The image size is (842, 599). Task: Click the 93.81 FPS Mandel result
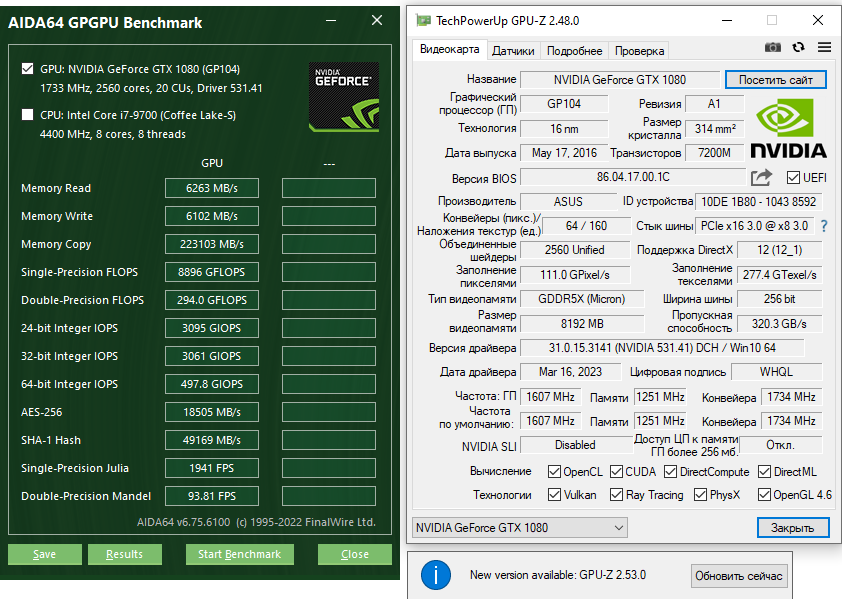coord(212,496)
